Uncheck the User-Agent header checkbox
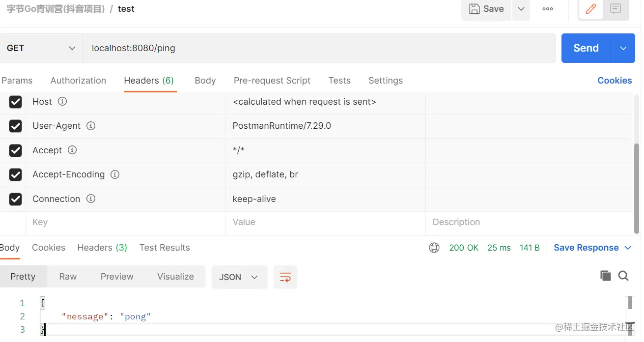 16,126
